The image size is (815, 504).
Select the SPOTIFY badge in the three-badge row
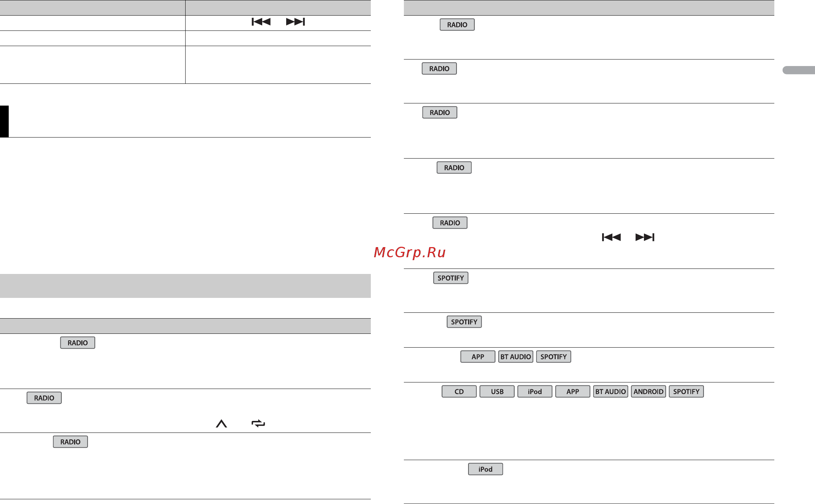(554, 357)
